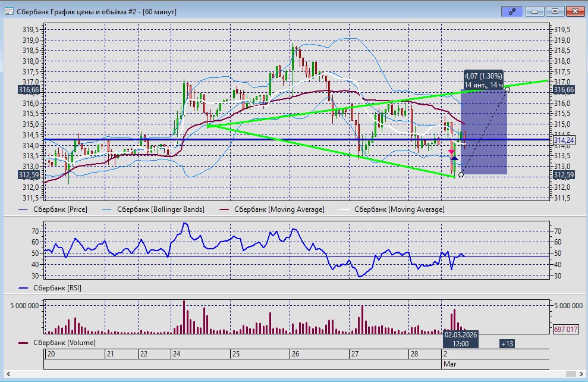This screenshot has height=382, width=588.
Task: Select the lower endpoint handle of the ruler
Action: point(461,174)
